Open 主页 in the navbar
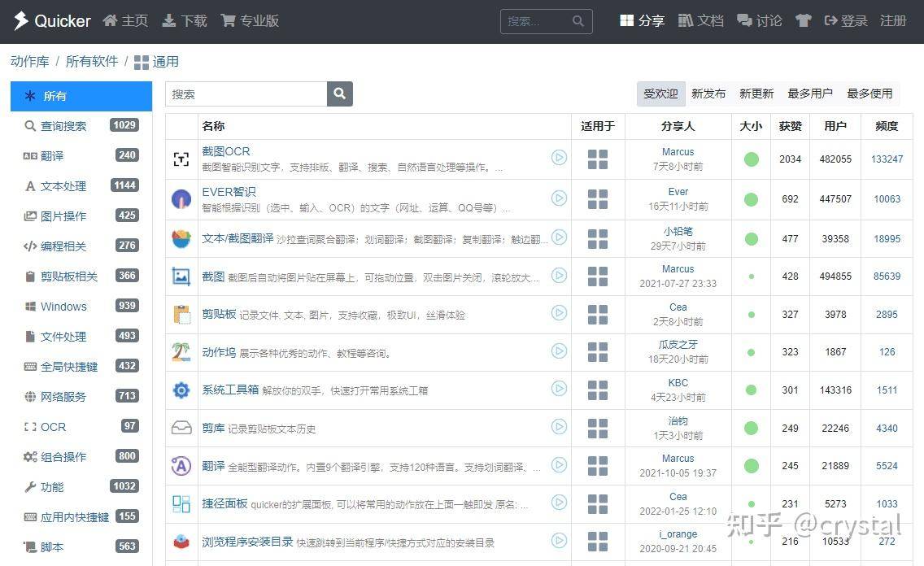Viewport: 924px width, 566px height. (x=125, y=21)
